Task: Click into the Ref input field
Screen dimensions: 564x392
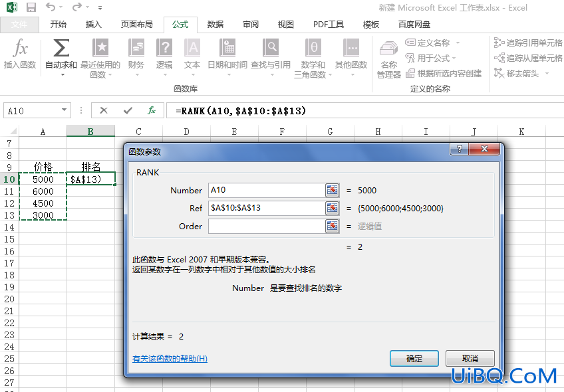Action: coord(267,208)
